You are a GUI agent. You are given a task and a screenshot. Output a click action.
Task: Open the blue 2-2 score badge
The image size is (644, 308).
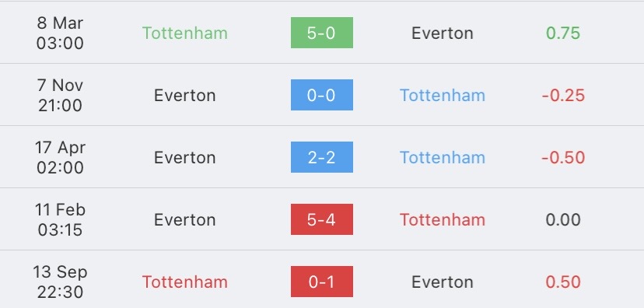pos(321,157)
